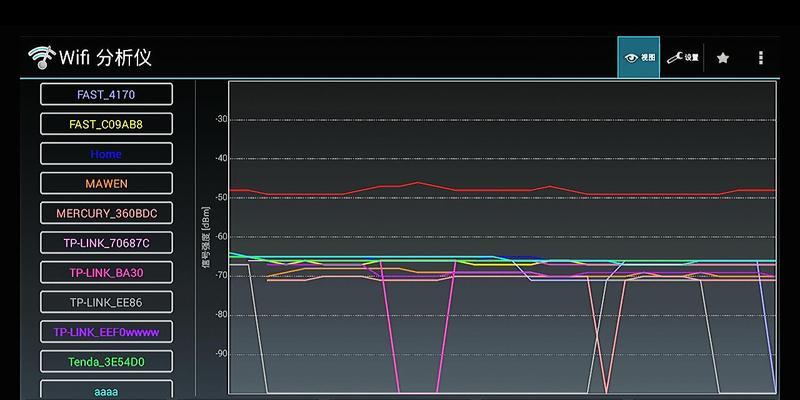800x400 pixels.
Task: Select the aaaa network button
Action: [106, 390]
